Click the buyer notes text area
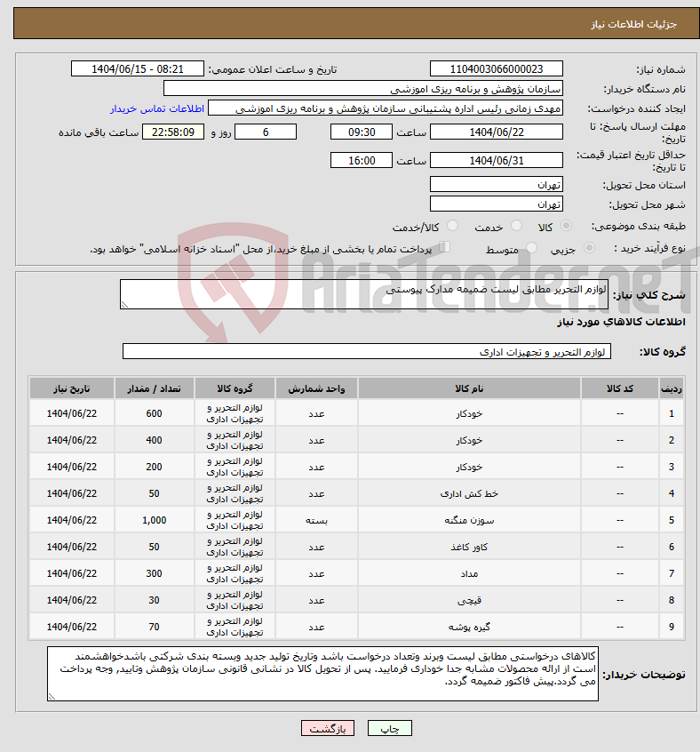700x752 pixels. pos(322,674)
